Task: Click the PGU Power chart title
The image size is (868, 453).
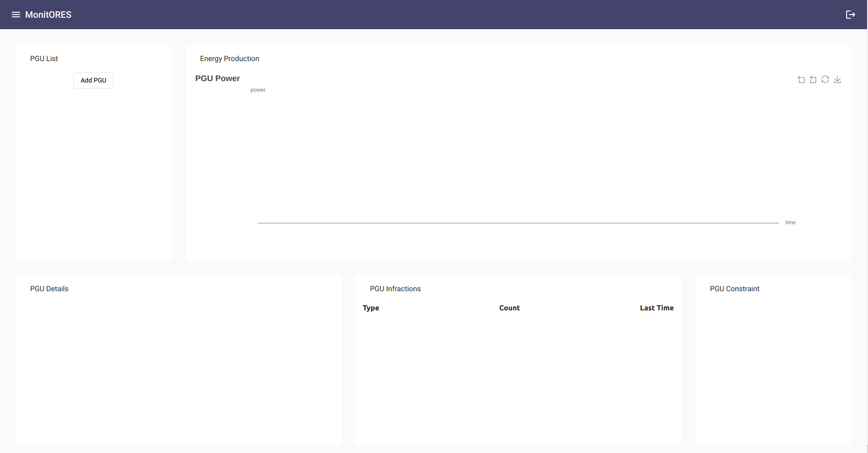Action: pyautogui.click(x=218, y=78)
